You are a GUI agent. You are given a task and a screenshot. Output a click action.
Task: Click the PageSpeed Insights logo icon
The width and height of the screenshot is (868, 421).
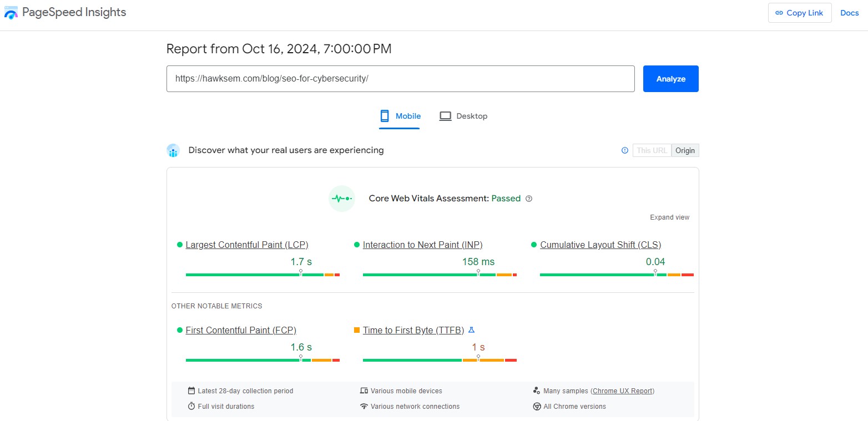click(x=11, y=12)
